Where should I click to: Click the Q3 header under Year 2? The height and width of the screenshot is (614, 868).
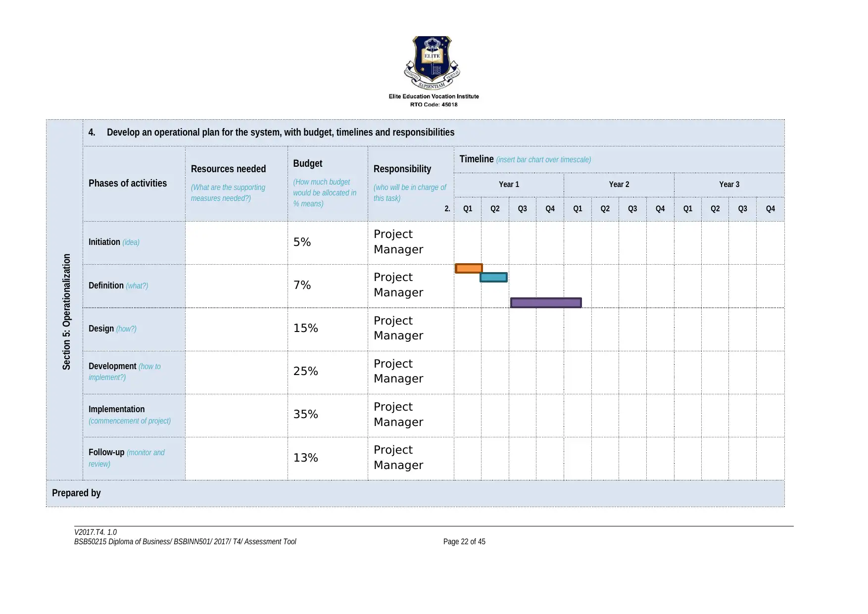[x=632, y=209]
